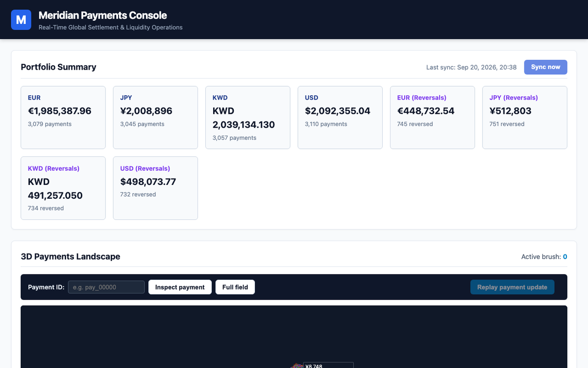Click the ¥2,008,896 amount

147,111
